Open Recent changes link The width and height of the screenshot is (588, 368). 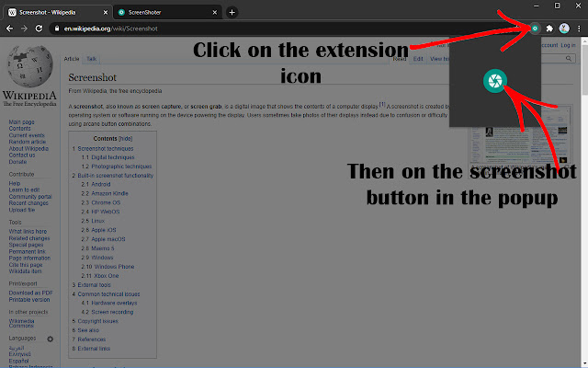[28, 203]
